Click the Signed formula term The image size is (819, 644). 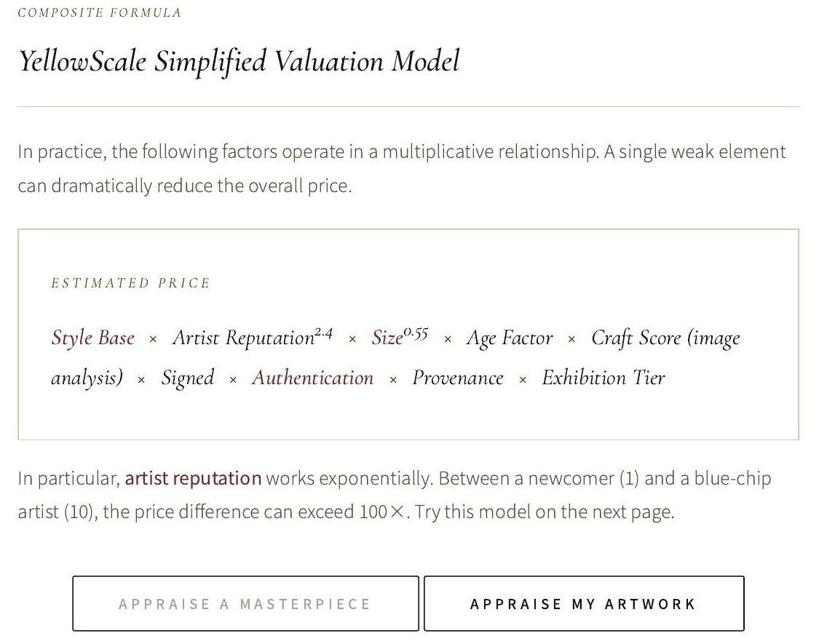[188, 378]
